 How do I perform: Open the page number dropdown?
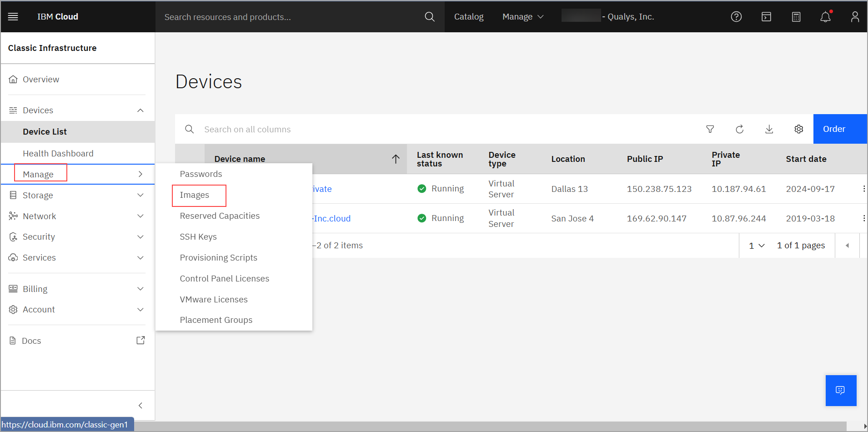[x=757, y=246]
